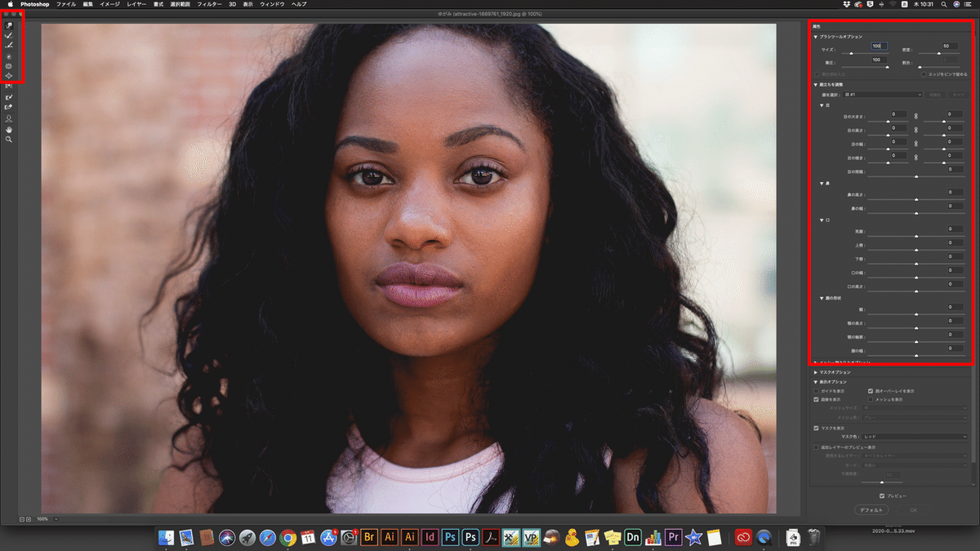Uncheck 顔オーバーレイを表示 checkbox
Screen dimensions: 980x551
point(871,391)
